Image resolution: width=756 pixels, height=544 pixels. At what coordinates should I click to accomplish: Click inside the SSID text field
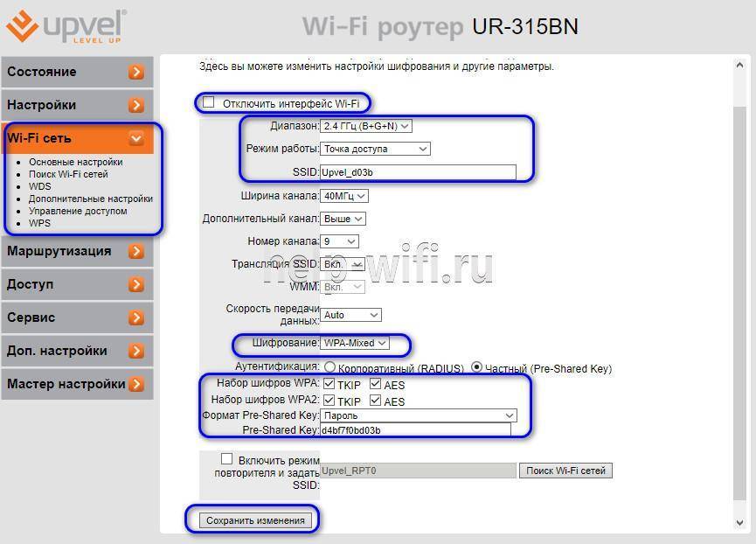click(418, 172)
